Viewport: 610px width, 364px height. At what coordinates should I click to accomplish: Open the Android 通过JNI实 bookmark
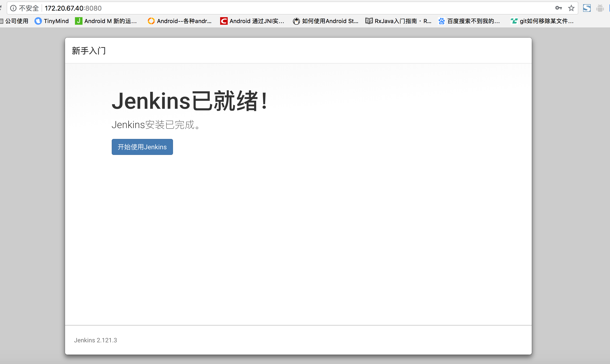point(252,21)
